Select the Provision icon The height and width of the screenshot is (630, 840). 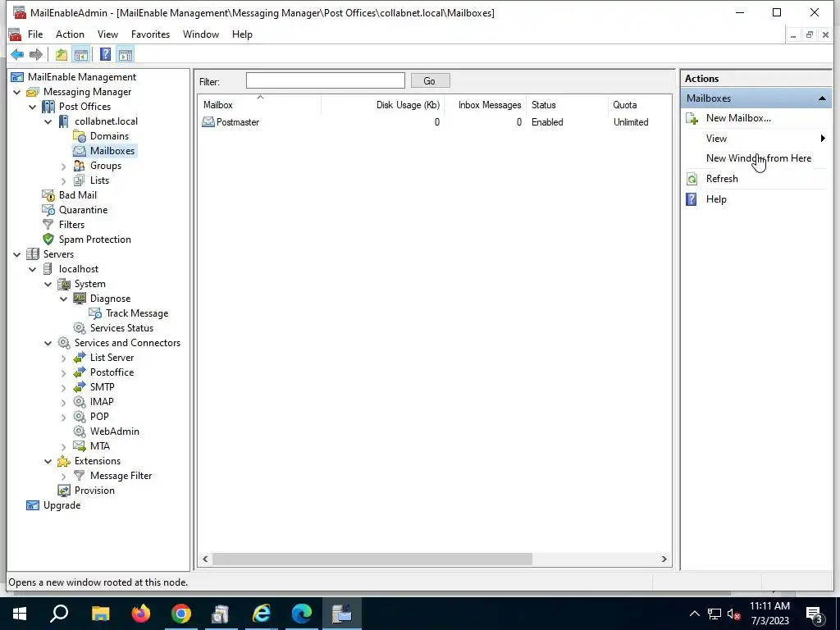point(64,491)
